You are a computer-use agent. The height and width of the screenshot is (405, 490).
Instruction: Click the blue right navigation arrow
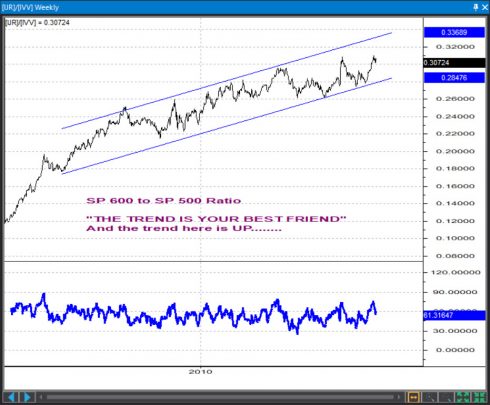(26, 397)
